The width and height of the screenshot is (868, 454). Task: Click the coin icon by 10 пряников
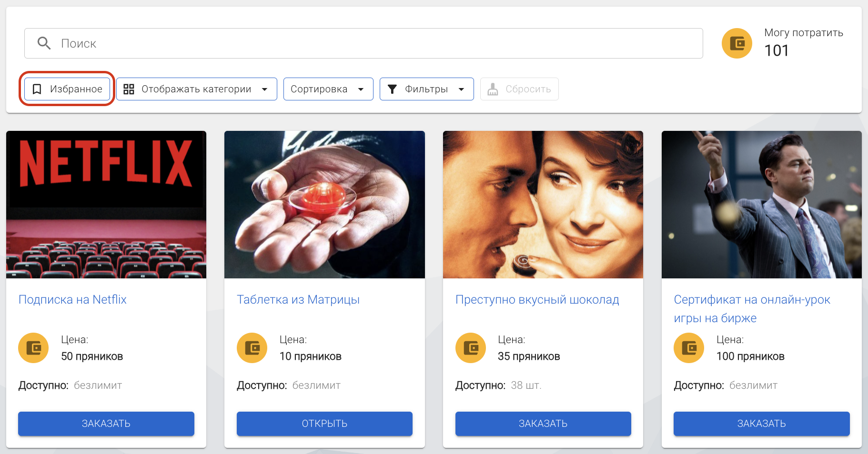[252, 348]
